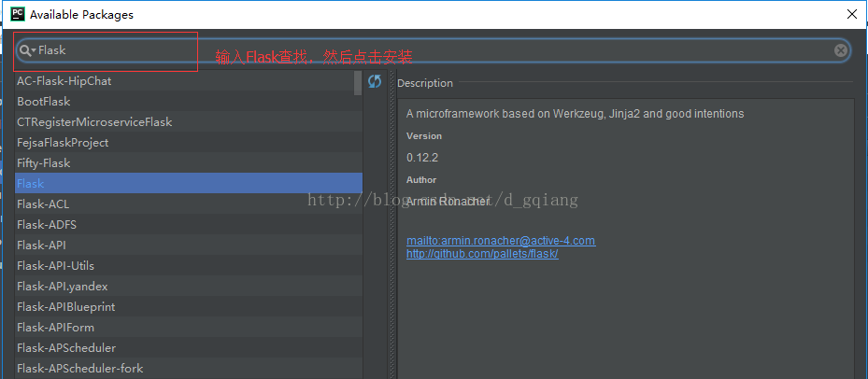Open the armin.ronacher mailto link
Screen dimensions: 868x379
tap(501, 241)
